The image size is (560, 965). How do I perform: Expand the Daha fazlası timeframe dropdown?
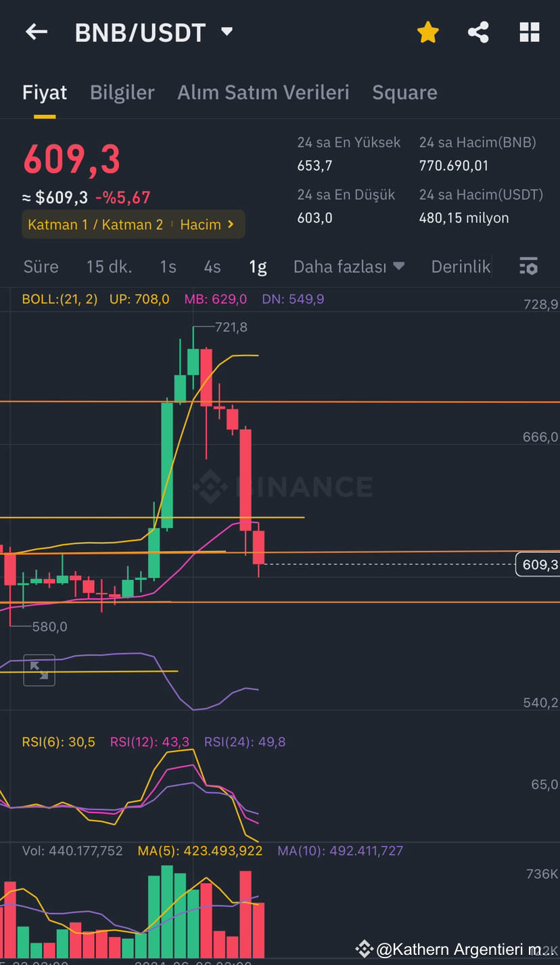[x=349, y=267]
